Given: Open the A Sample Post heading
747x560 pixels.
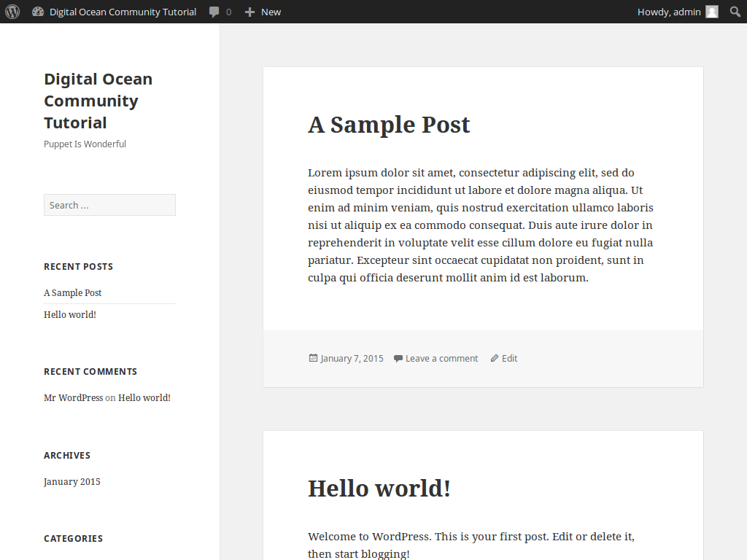Looking at the screenshot, I should pyautogui.click(x=389, y=125).
